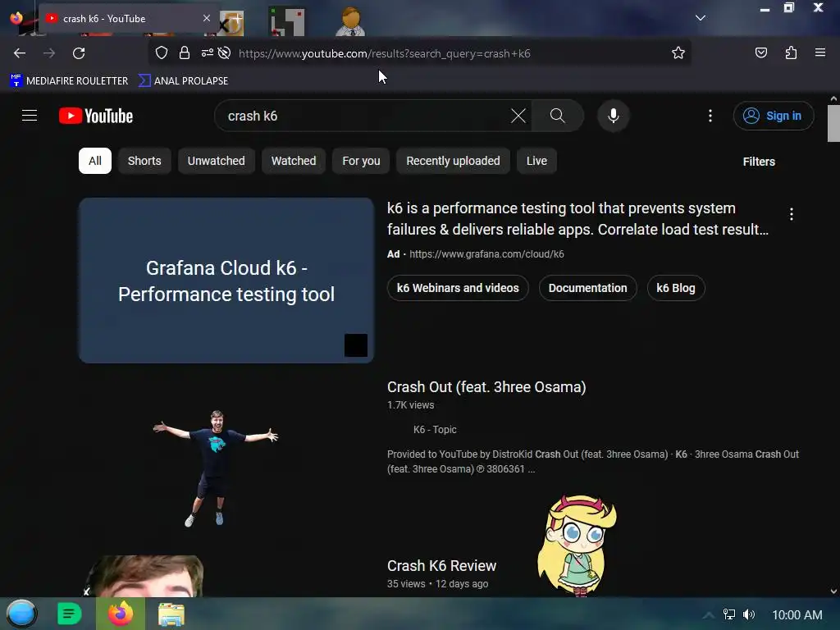Open the green notes app in taskbar
Image resolution: width=840 pixels, height=630 pixels.
point(69,614)
